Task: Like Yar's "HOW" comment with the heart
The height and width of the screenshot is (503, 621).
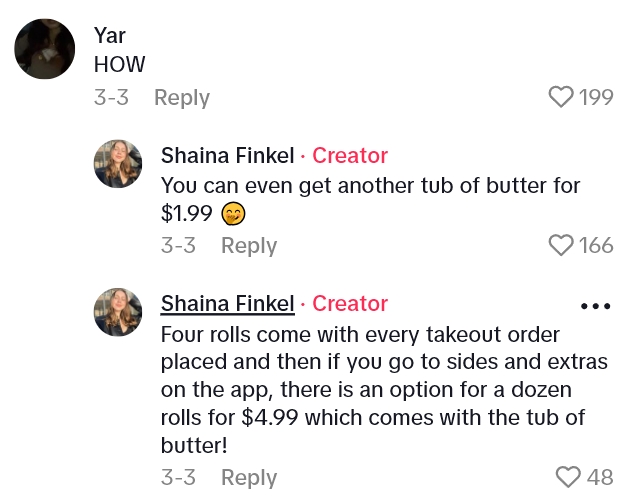Action: [x=562, y=97]
